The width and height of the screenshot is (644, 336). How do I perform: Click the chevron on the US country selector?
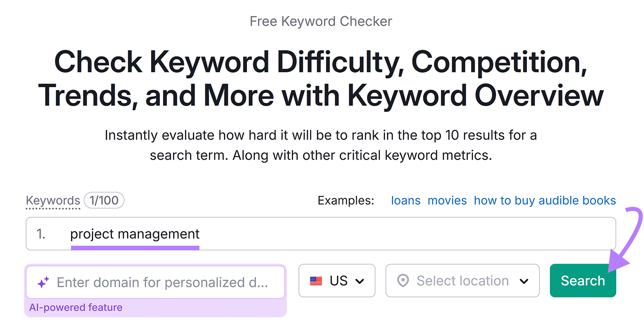[x=360, y=282]
